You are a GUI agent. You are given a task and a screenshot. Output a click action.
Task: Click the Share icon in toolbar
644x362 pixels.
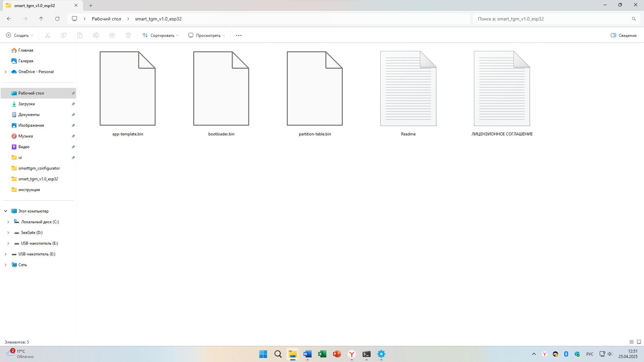[112, 35]
